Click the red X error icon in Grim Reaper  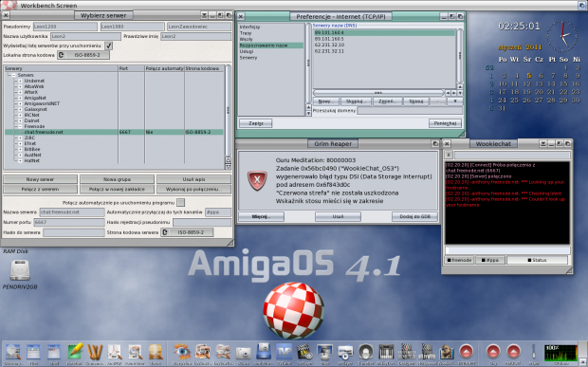point(257,180)
